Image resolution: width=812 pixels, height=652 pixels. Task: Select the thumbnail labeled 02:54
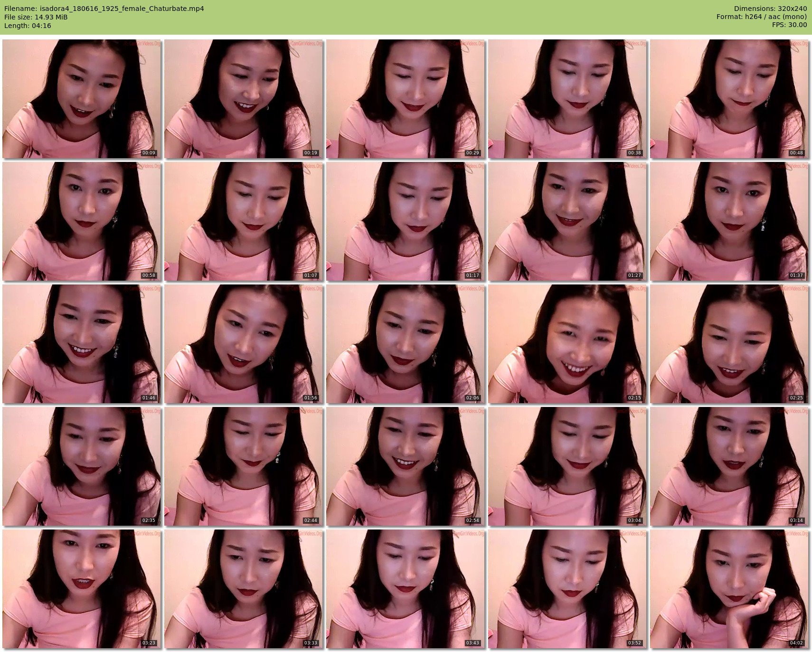tap(406, 466)
